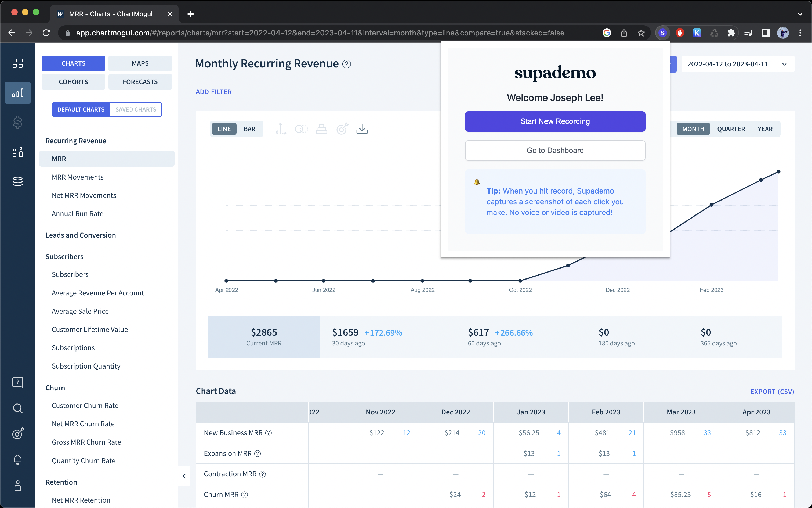Image resolution: width=812 pixels, height=508 pixels.
Task: Click the Chrome address bar URL
Action: pyautogui.click(x=320, y=33)
